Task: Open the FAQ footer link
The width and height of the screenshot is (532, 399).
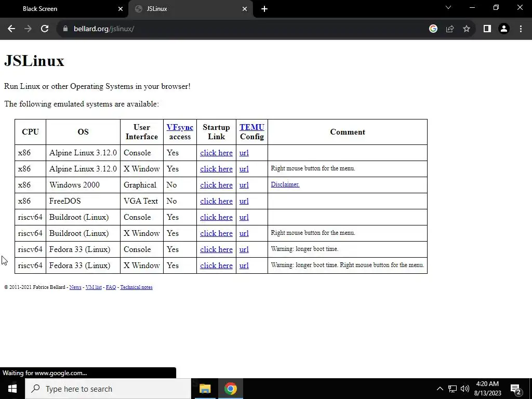Action: 111,287
